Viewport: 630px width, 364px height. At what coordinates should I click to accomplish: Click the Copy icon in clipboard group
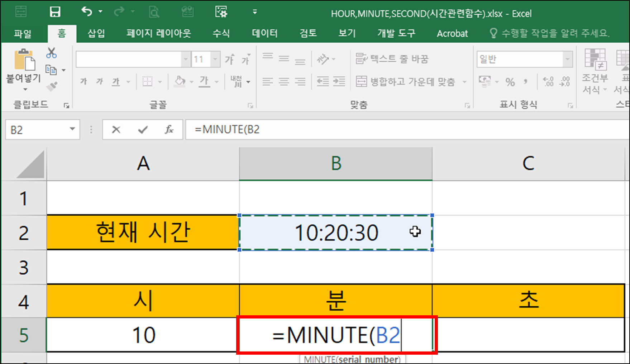51,70
